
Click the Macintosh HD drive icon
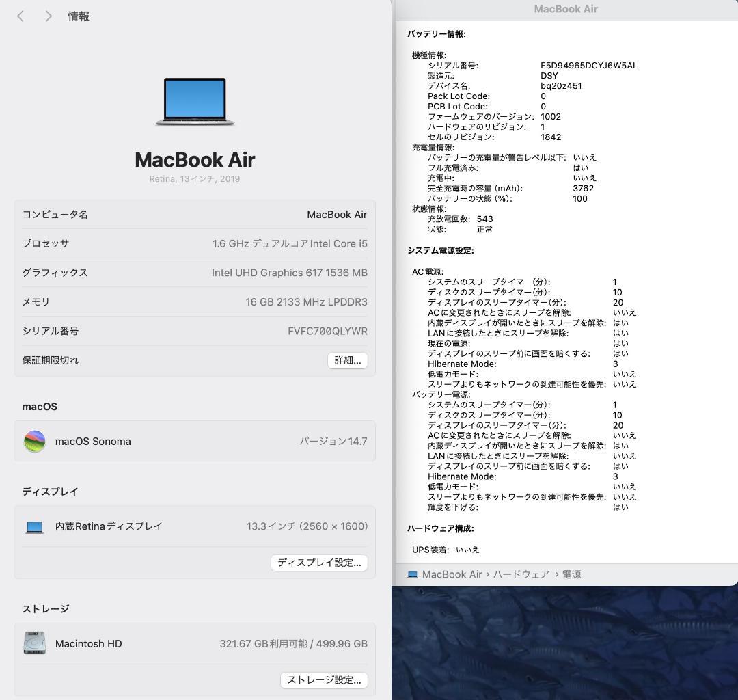(34, 643)
